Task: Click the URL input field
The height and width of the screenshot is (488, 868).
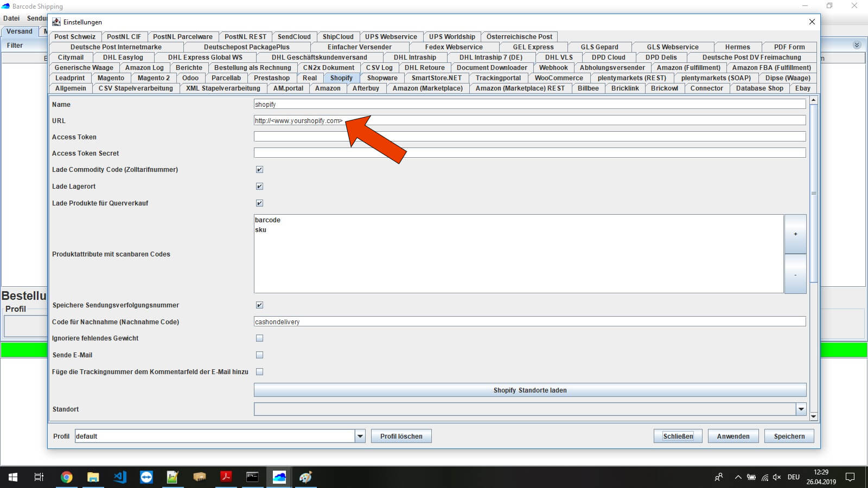Action: [529, 121]
